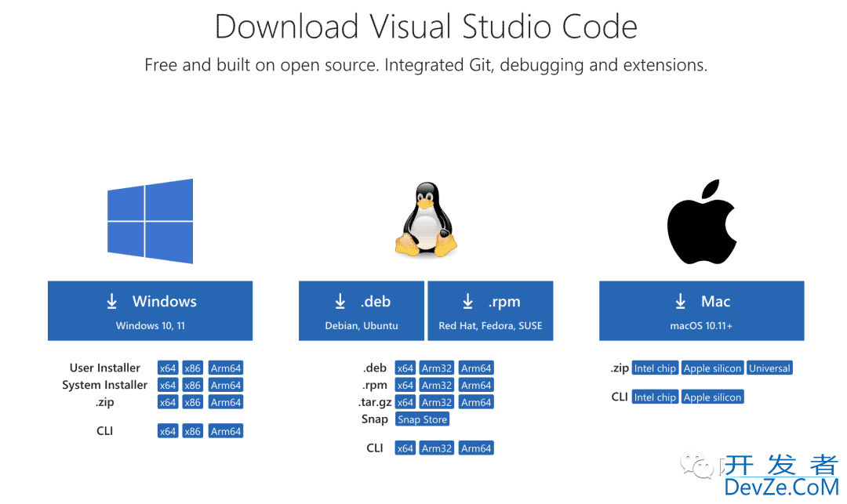
Task: Select x64 for Windows System Installer
Action: [x=168, y=386]
